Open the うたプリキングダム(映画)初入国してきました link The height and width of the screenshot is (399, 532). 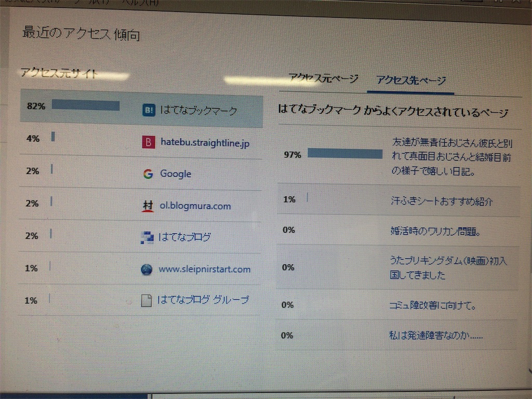448,268
